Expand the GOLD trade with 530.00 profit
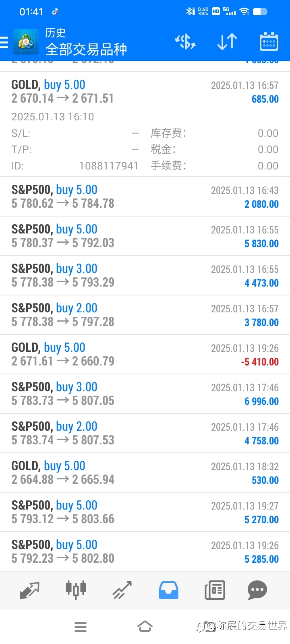Image resolution: width=290 pixels, height=644 pixels. (x=145, y=473)
